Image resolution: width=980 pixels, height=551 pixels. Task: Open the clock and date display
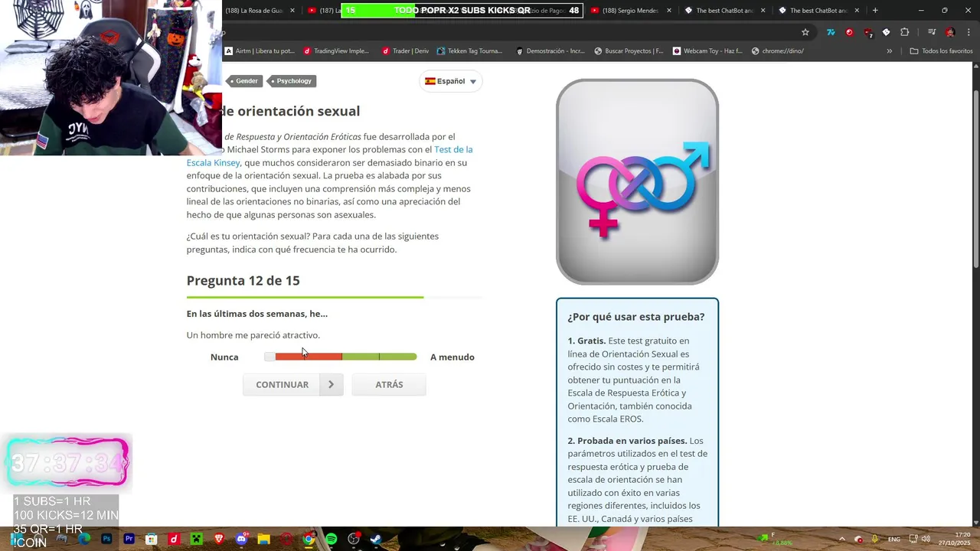tap(954, 539)
